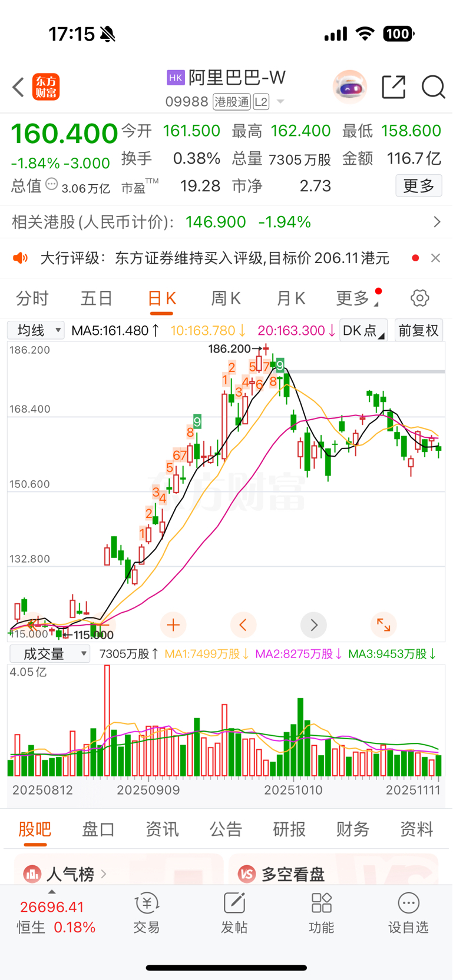The image size is (453, 980).
Task: Tap the 交易 trade icon
Action: (x=147, y=913)
